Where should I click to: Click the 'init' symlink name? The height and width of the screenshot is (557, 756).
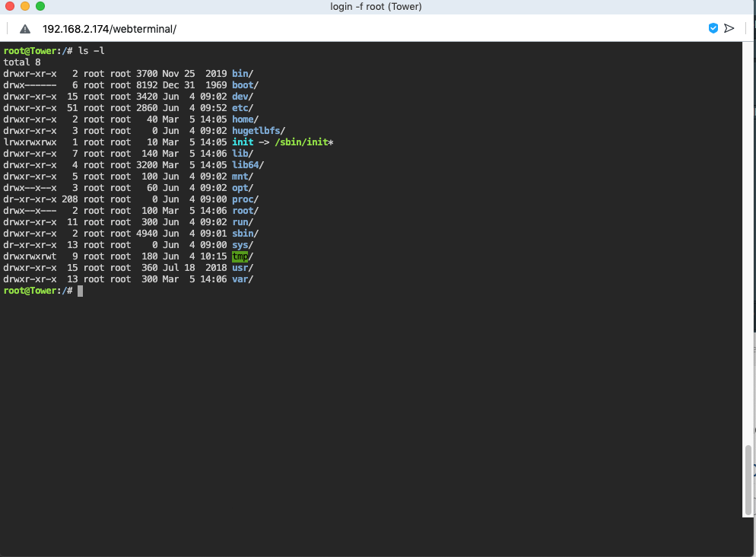click(x=243, y=142)
